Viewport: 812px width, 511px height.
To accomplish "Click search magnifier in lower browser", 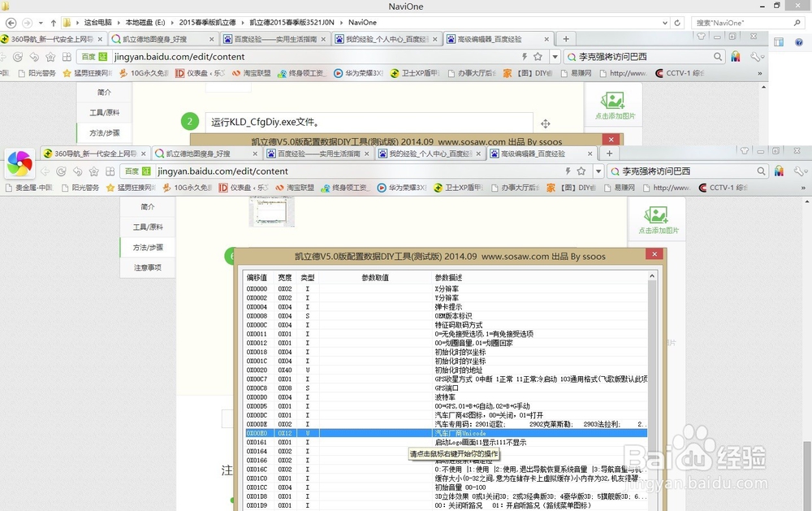I will click(762, 171).
